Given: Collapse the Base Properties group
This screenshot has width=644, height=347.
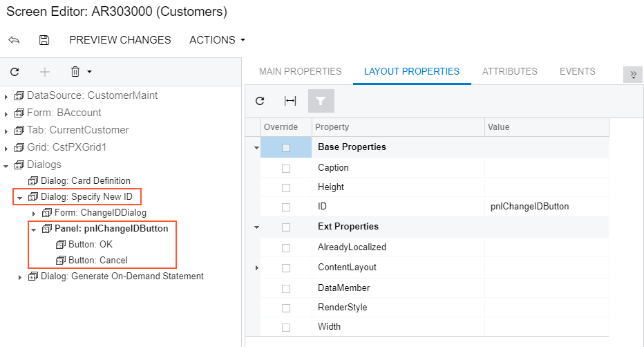Looking at the screenshot, I should click(256, 148).
